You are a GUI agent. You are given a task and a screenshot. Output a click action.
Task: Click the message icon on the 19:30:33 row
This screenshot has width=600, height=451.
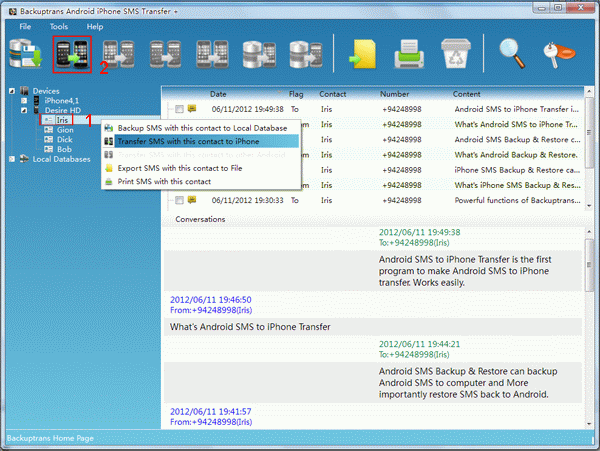pos(192,200)
